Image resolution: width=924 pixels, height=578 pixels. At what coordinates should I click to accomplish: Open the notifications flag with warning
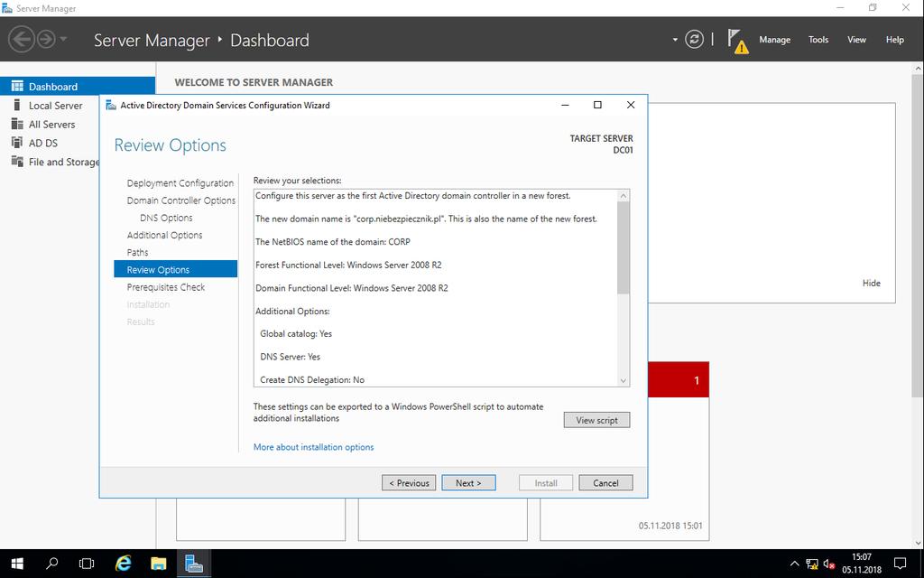[737, 41]
